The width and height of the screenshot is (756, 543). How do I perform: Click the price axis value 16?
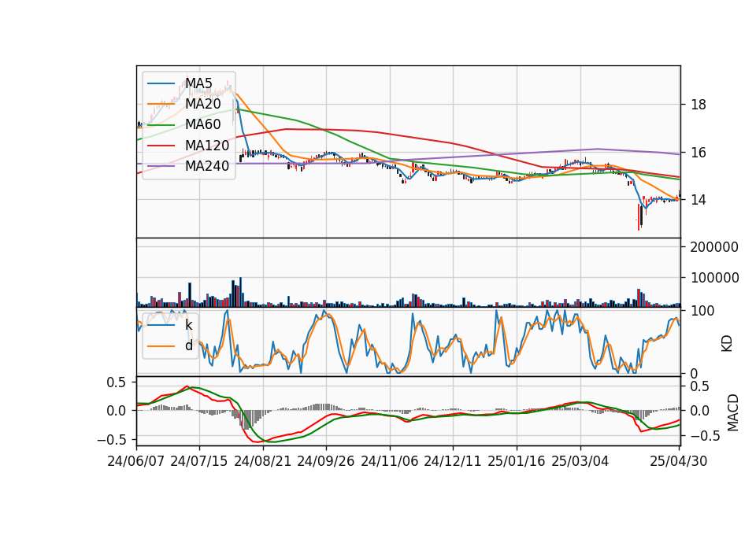click(x=699, y=153)
